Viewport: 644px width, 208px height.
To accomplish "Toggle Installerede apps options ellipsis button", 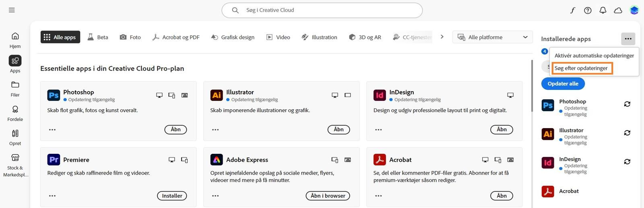I will pyautogui.click(x=628, y=39).
